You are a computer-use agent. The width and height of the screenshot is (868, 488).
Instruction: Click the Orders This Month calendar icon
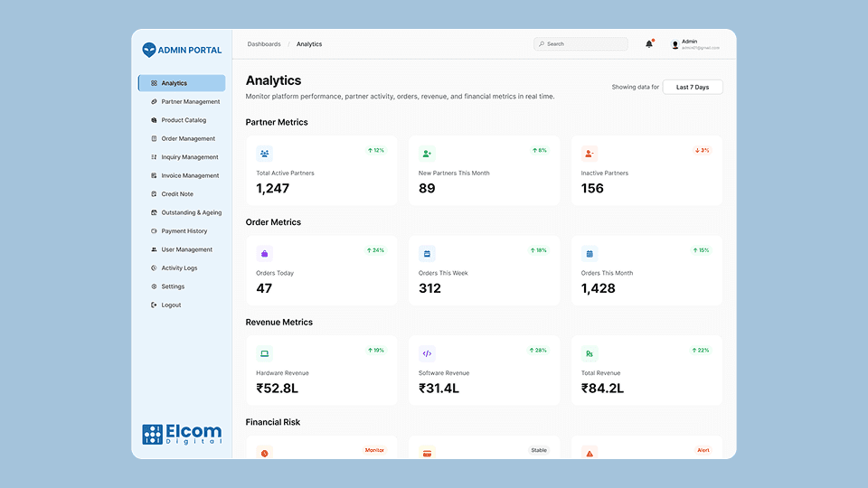tap(590, 254)
